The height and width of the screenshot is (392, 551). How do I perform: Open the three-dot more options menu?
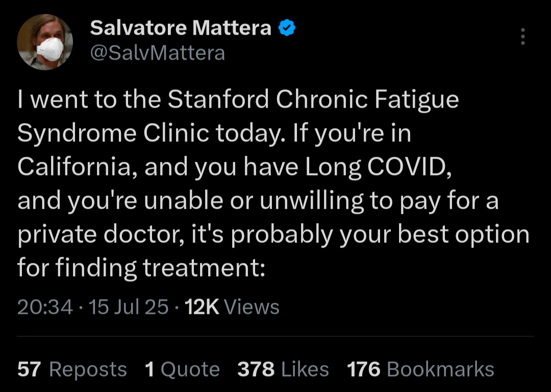tap(522, 37)
